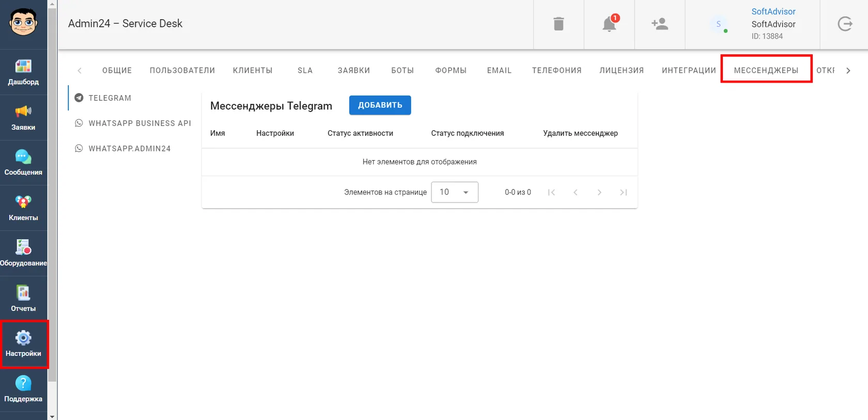Switch to the ИНТЕГРАЦИИ tab

(689, 70)
